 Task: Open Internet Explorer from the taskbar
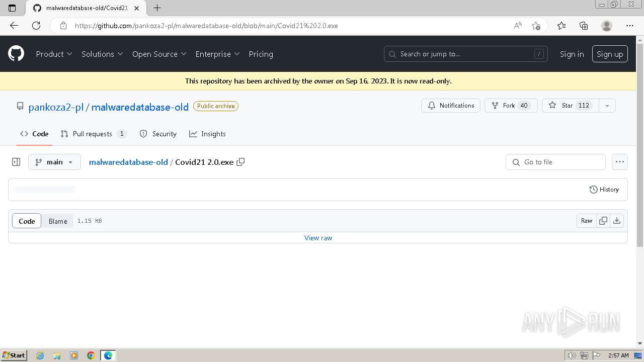[x=40, y=355]
